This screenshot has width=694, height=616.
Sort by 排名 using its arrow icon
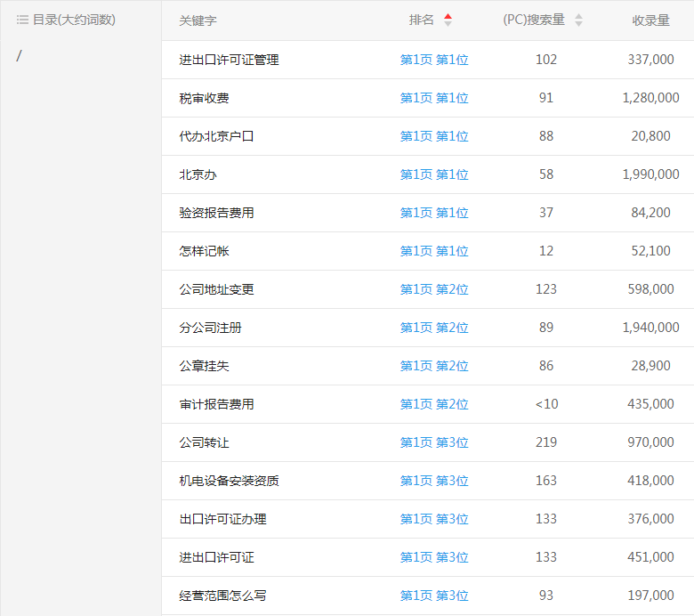[448, 20]
